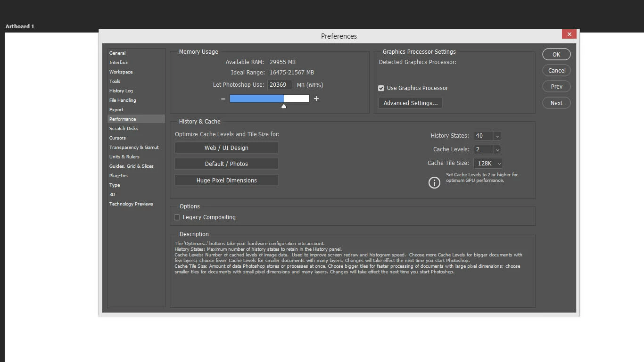The height and width of the screenshot is (362, 644).
Task: Click the memory slider triangle handle
Action: 284,106
